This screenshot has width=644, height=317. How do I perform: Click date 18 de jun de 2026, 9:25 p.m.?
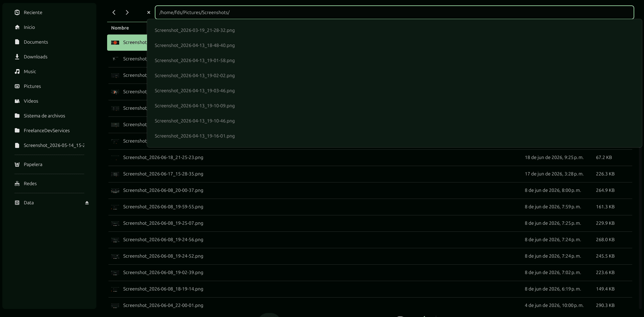pyautogui.click(x=554, y=157)
